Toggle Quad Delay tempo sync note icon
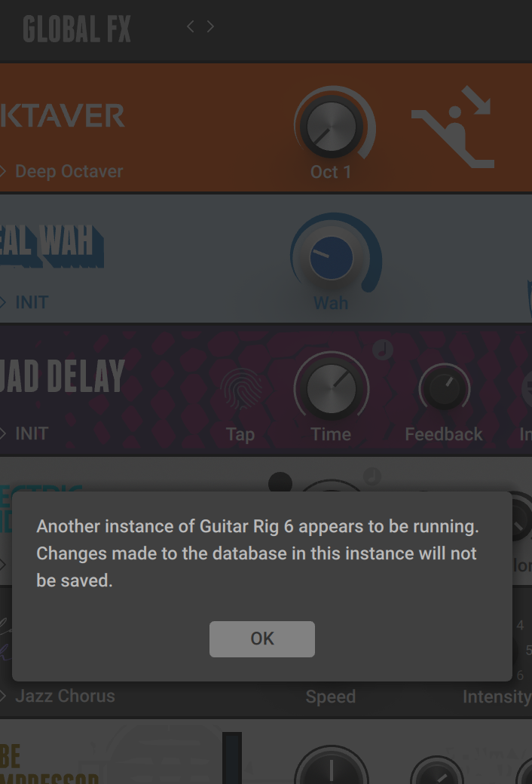Image resolution: width=532 pixels, height=784 pixels. click(383, 350)
